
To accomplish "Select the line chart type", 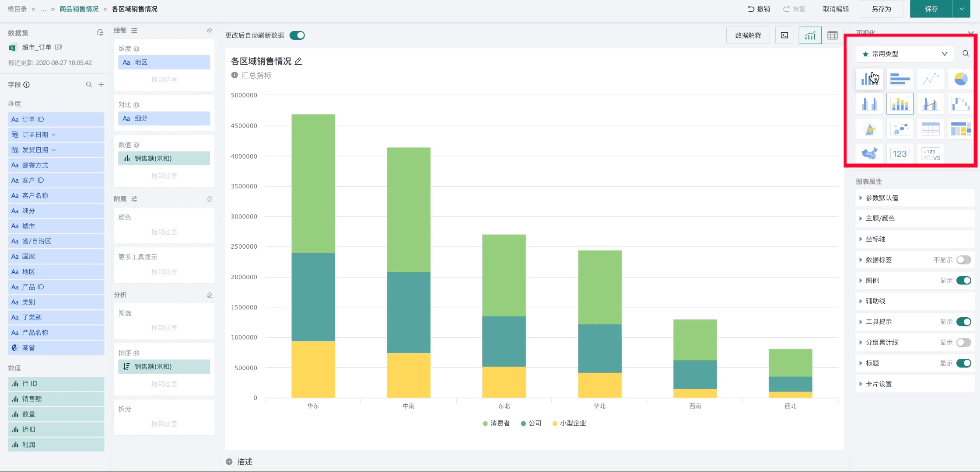I will 930,79.
